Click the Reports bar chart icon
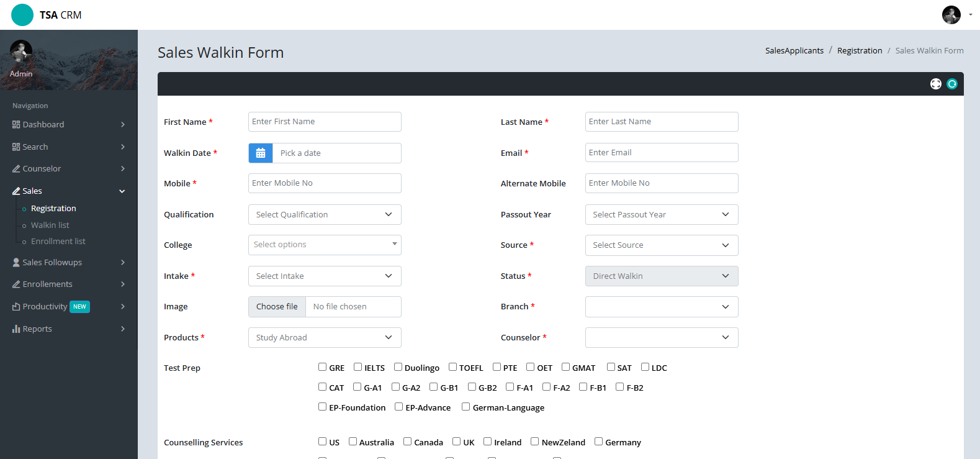 (x=16, y=329)
